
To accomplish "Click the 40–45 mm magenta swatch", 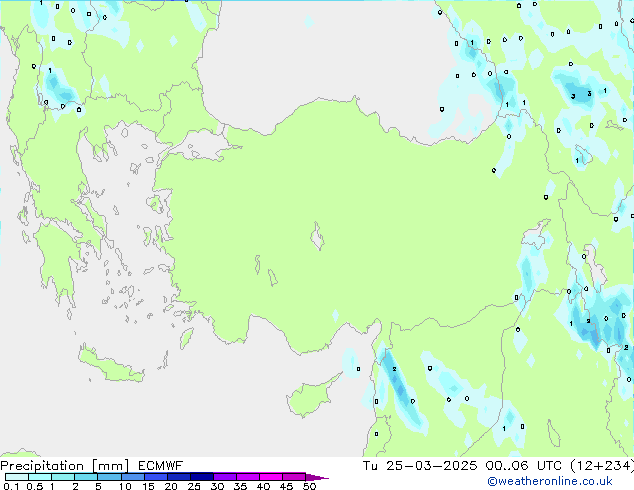I will pos(271,477).
